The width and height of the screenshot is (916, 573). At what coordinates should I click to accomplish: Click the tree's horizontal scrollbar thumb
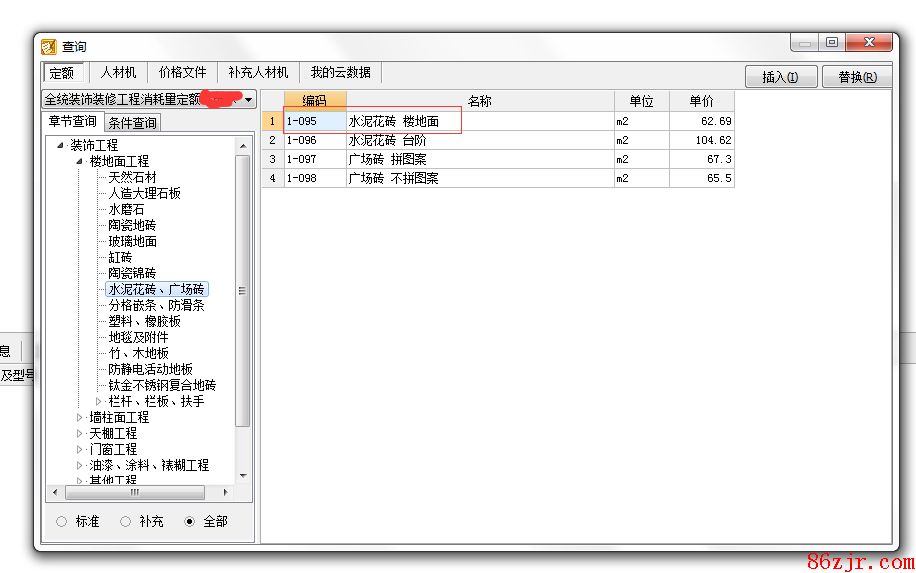[134, 492]
